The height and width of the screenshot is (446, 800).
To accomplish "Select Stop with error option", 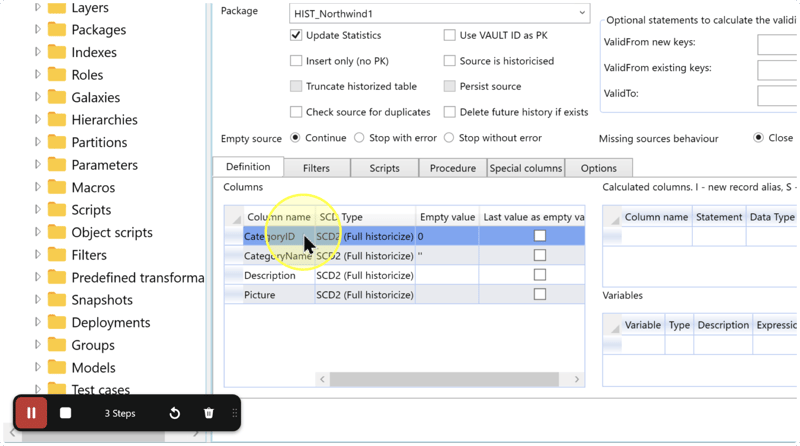I will click(x=359, y=138).
